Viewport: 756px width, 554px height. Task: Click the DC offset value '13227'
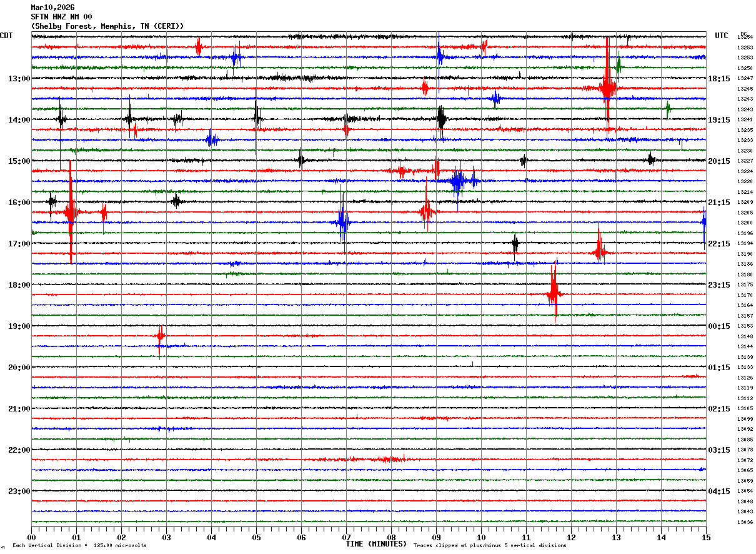coord(745,161)
